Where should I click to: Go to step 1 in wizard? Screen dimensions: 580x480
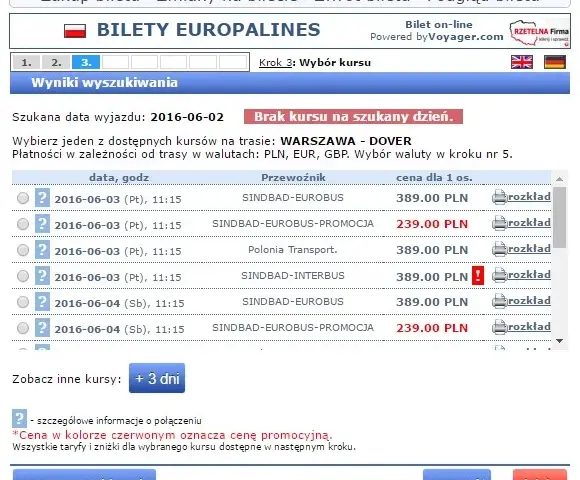point(26,62)
